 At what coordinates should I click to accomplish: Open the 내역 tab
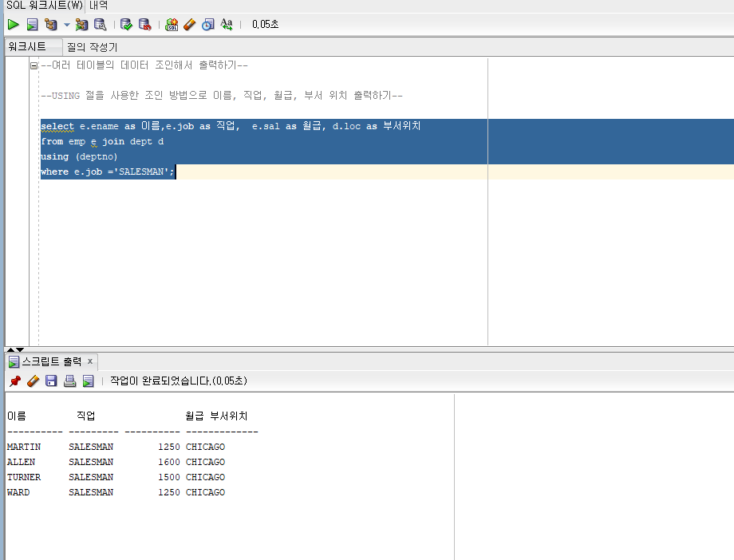click(98, 5)
